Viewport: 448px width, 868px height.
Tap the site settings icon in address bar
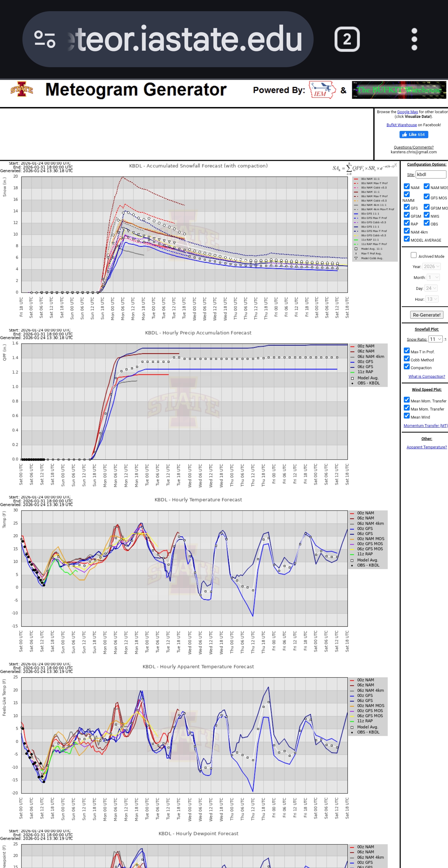[x=45, y=39]
